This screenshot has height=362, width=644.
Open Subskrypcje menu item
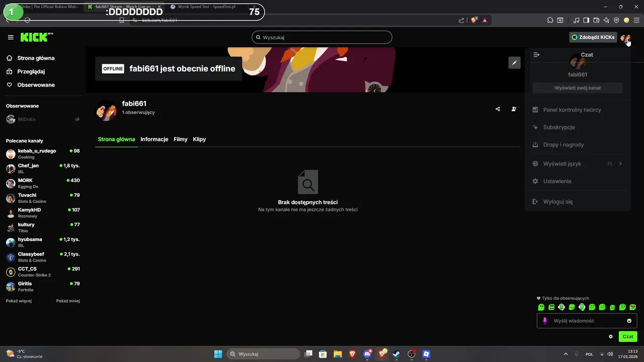pyautogui.click(x=578, y=127)
